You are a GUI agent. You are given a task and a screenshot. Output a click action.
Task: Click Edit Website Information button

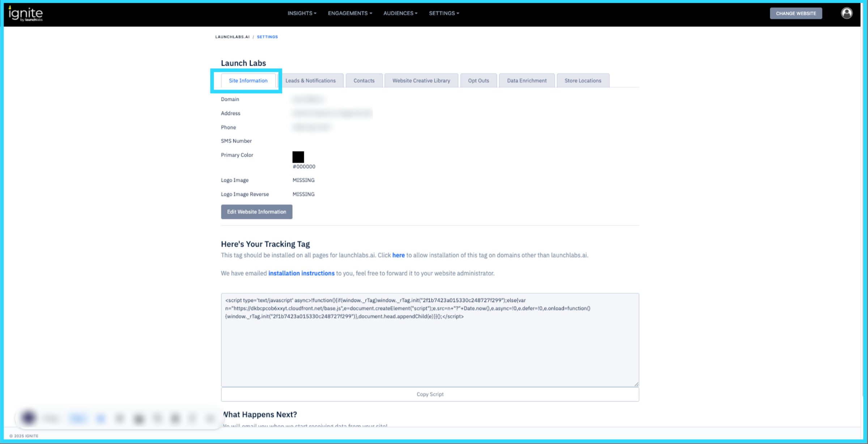[x=256, y=212]
